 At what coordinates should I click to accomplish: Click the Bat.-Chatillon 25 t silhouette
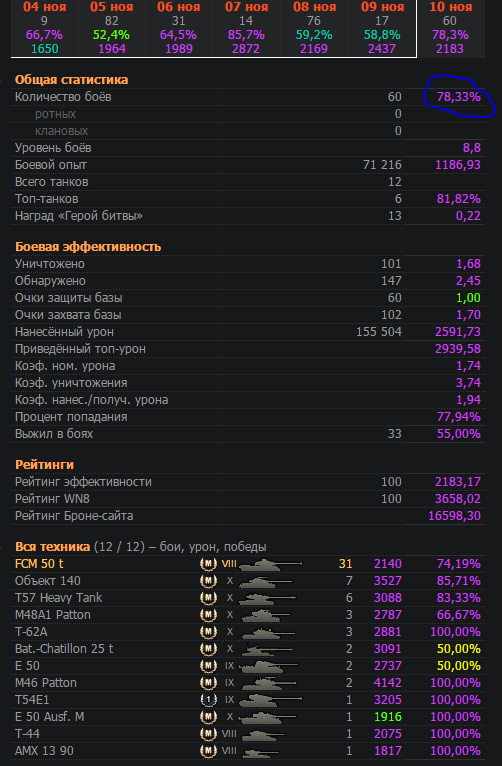[x=268, y=650]
